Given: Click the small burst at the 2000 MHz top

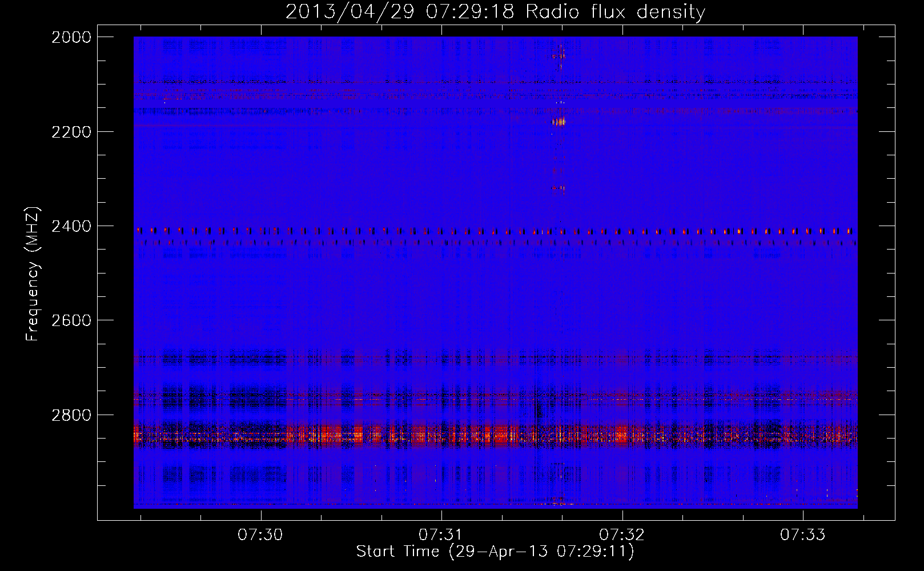Looking at the screenshot, I should tap(559, 55).
